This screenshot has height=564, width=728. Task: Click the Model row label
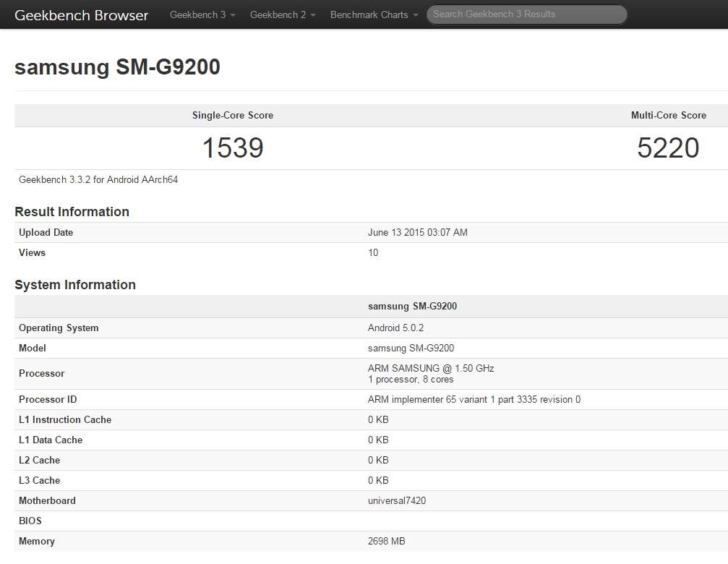pos(33,348)
